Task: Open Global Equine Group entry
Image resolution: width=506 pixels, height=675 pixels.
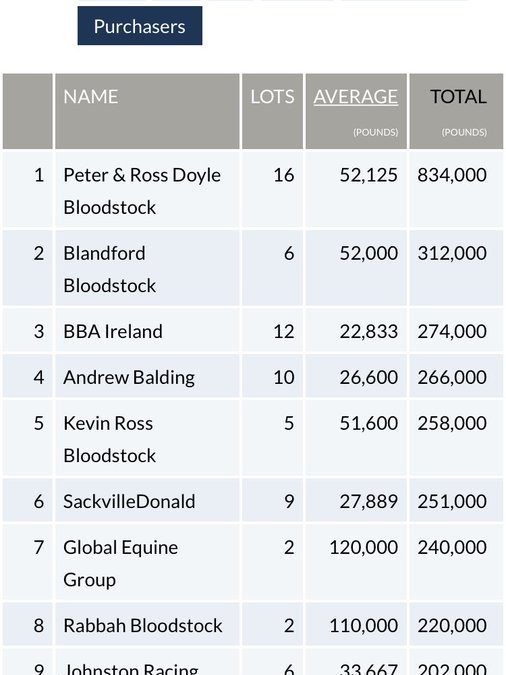Action: coord(120,564)
